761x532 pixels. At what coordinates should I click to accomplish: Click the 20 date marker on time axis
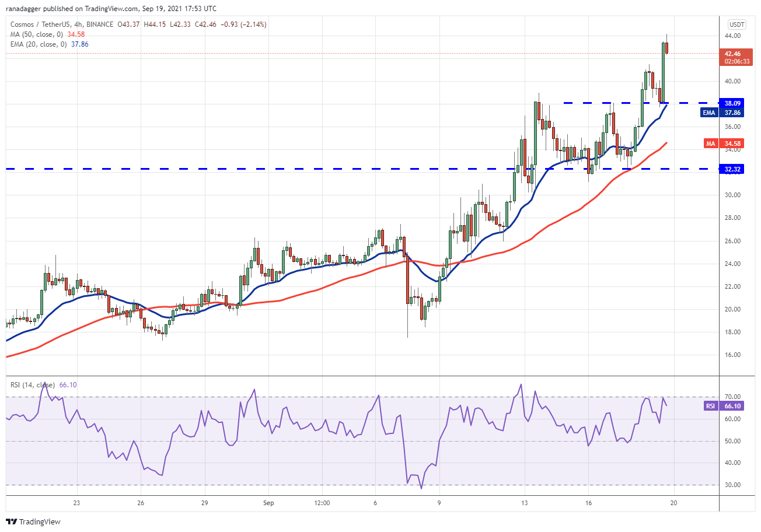click(673, 502)
